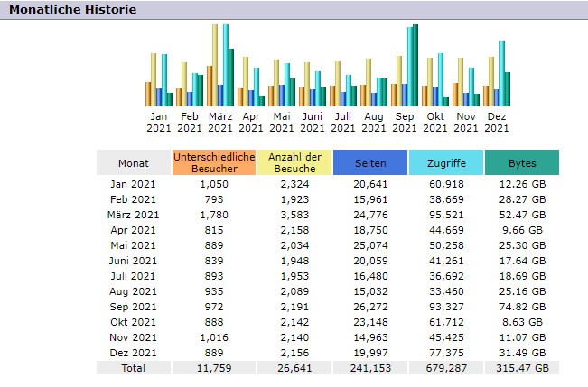Viewport: 588px width, 387px height.
Task: Click the yellow 'Anzahl der Besuche' header
Action: [294, 163]
